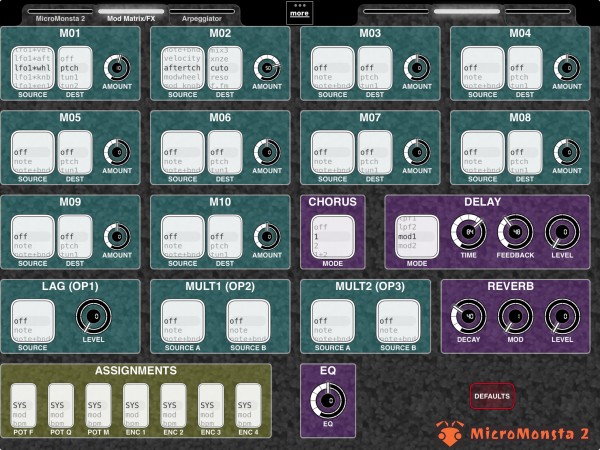Open the POT M assignment selector
The width and height of the screenshot is (600, 450).
(x=98, y=406)
